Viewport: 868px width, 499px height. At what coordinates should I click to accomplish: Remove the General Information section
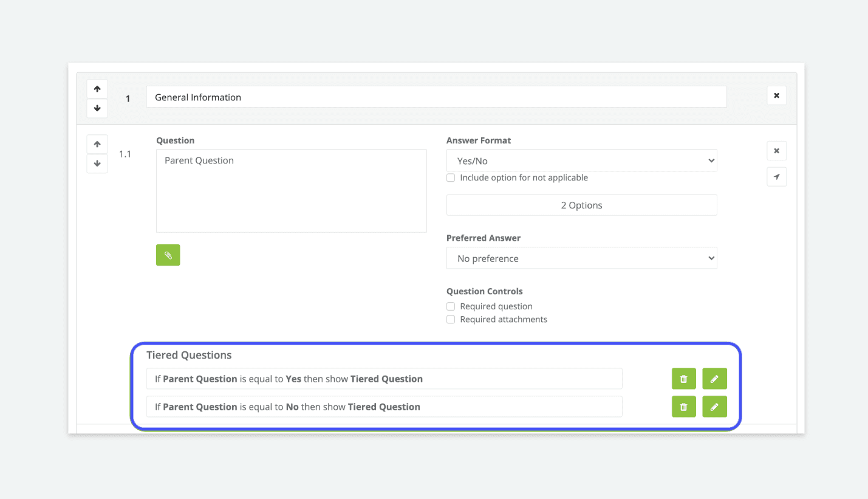[x=776, y=95]
